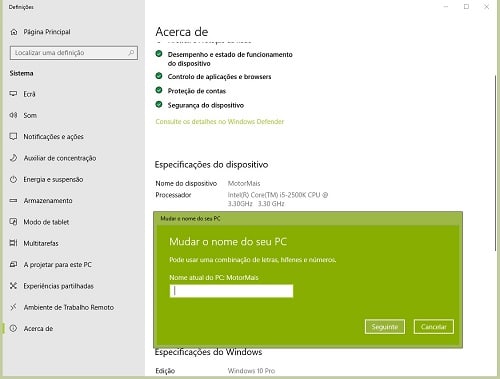Minimize the Definições window
This screenshot has height=379, width=500.
pos(446,7)
